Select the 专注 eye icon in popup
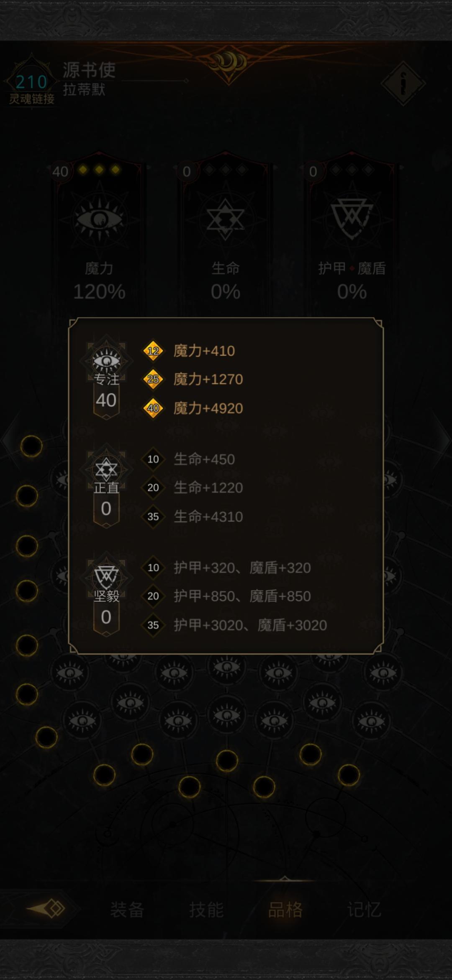Viewport: 452px width, 980px height. pyautogui.click(x=106, y=361)
